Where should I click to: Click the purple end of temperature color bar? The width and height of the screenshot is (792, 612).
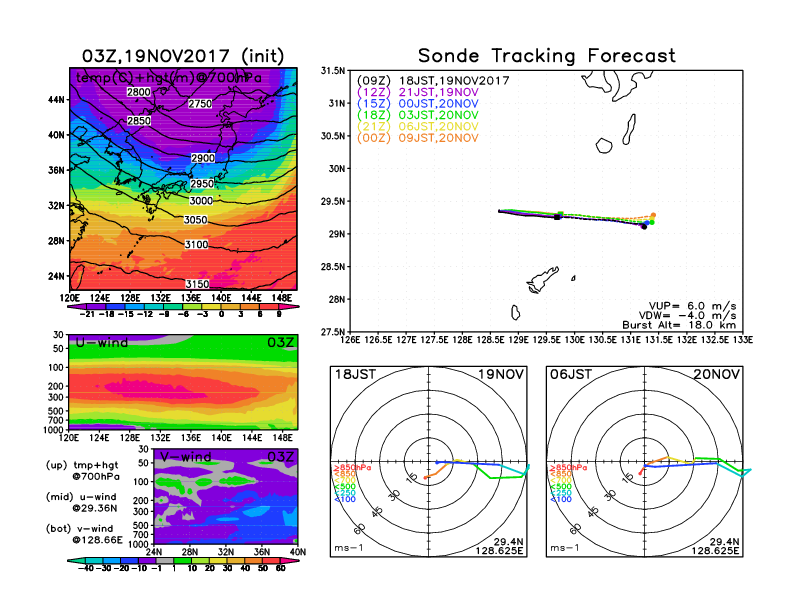tap(77, 307)
